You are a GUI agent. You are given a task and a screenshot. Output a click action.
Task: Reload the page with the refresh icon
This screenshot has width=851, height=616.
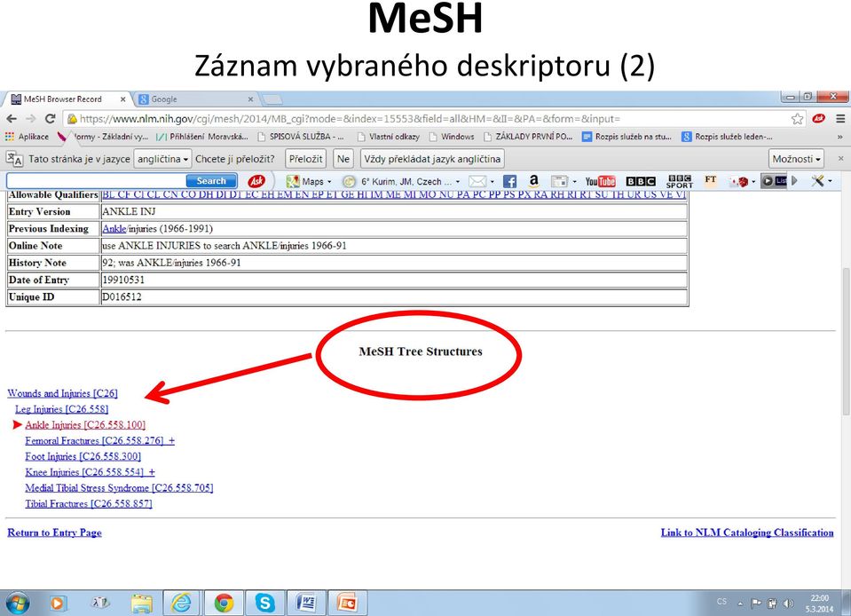tap(50, 119)
